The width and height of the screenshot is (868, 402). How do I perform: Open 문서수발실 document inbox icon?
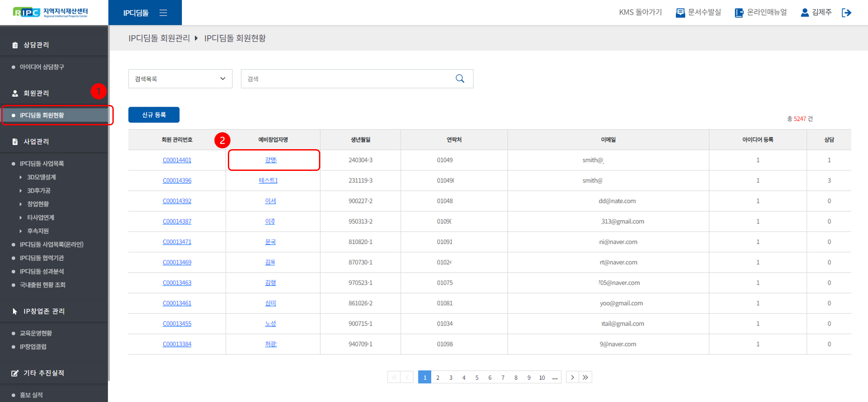point(680,13)
